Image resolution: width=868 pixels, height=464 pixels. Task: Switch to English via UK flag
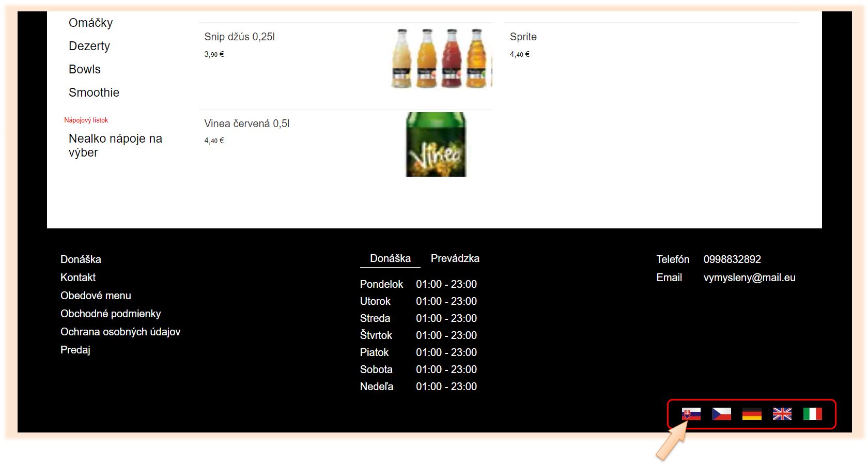782,414
